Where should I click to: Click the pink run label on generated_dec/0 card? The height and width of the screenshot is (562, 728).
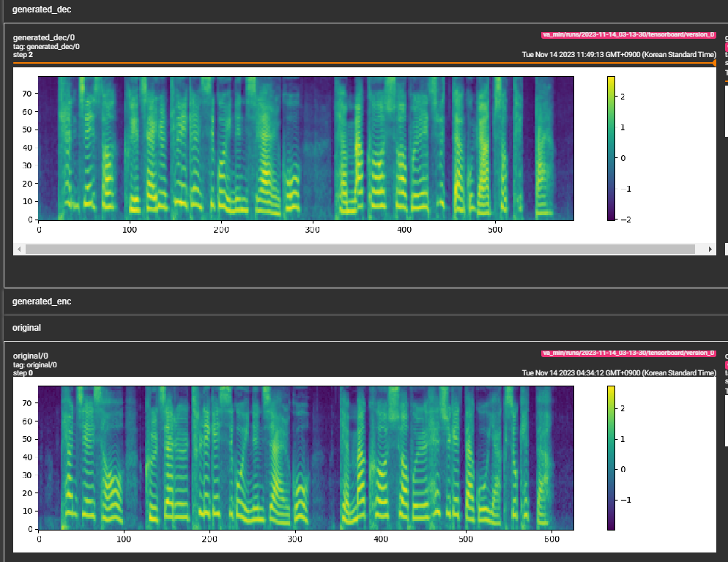pos(628,35)
